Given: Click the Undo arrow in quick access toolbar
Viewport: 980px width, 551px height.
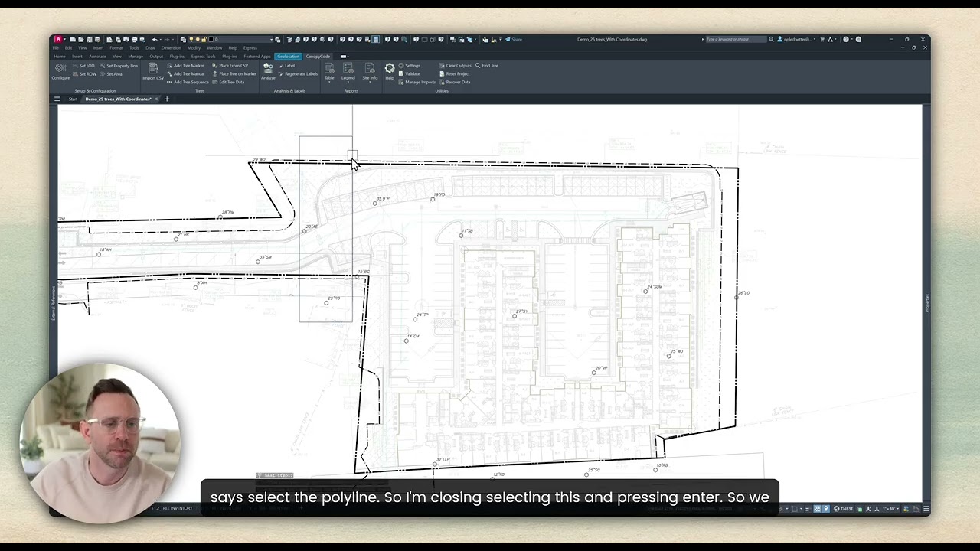Looking at the screenshot, I should 155,39.
